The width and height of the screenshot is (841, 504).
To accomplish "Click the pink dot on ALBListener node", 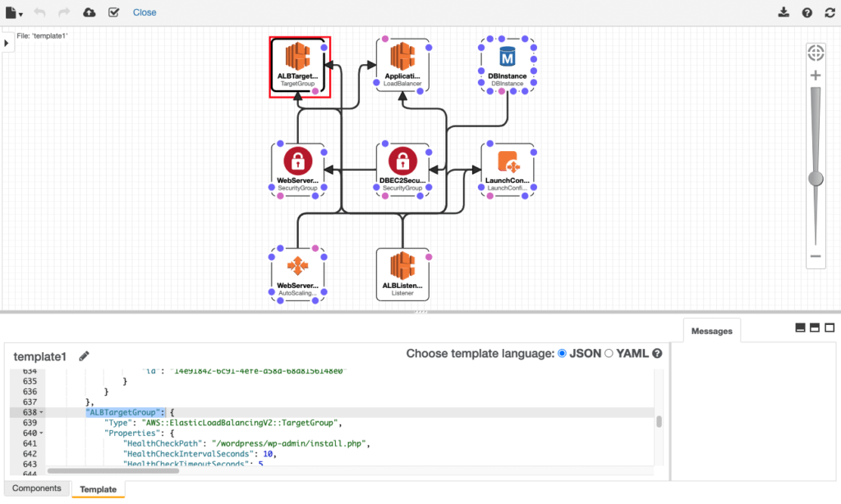I will click(429, 257).
